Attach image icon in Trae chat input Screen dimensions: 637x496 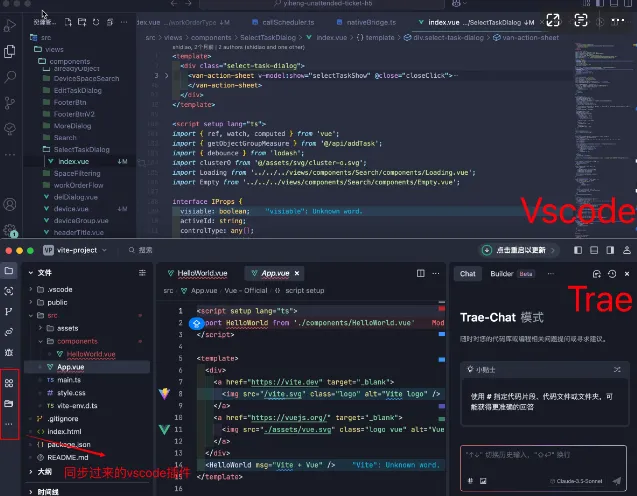pyautogui.click(x=483, y=481)
